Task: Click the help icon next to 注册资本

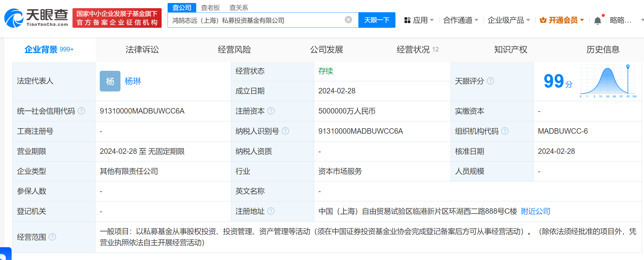Action: pos(271,111)
